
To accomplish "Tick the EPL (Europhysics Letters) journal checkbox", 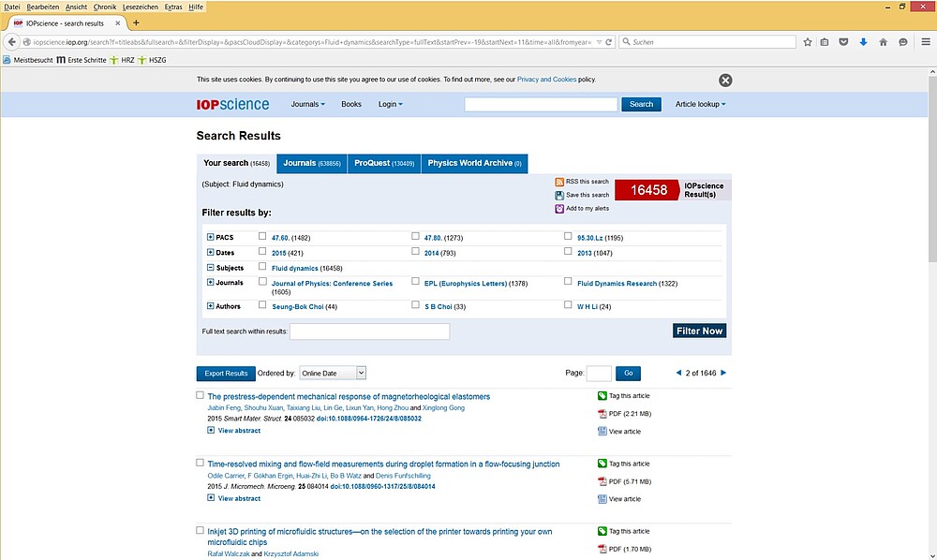I will point(415,282).
